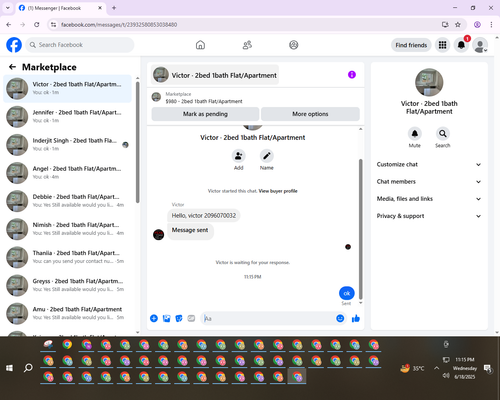
Task: Click the $980 Marketplace listing link
Action: click(x=204, y=101)
